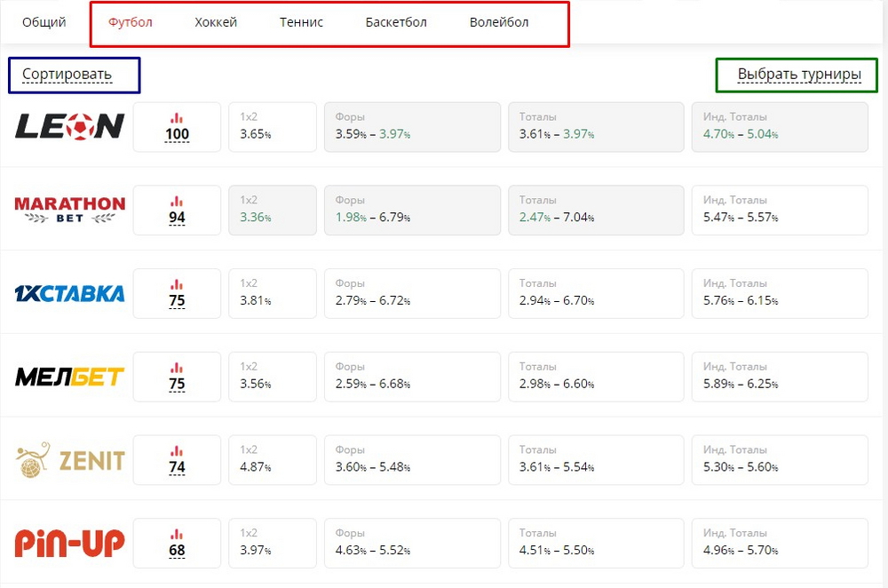Viewport: 888px width, 588px height.
Task: Click the Marathon Bet logo
Action: click(69, 210)
